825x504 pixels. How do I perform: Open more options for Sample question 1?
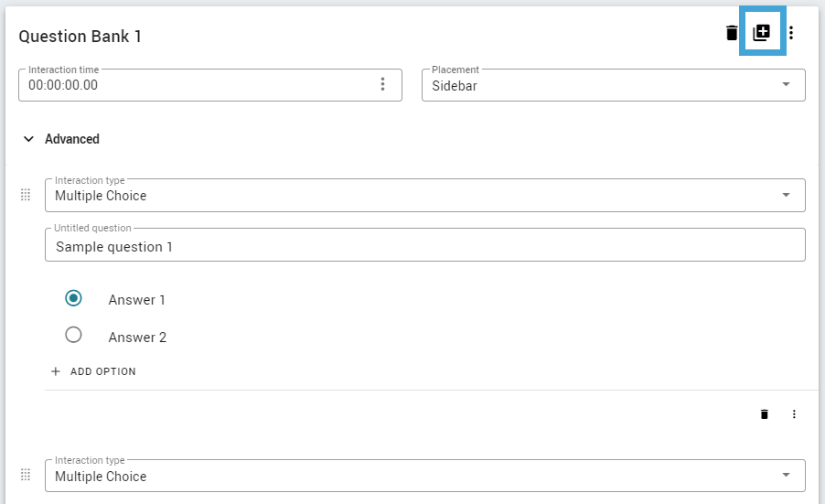[x=794, y=414]
